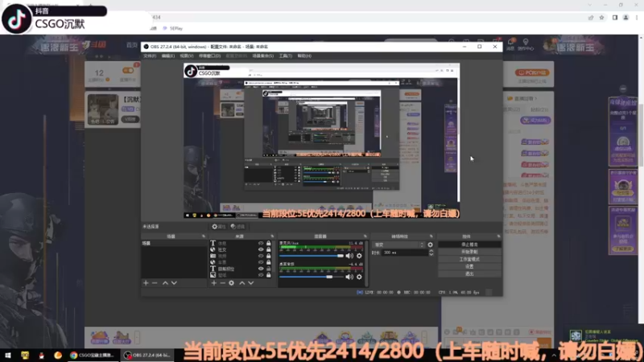
Task: Click 停止推流 stop streaming button
Action: tap(469, 245)
